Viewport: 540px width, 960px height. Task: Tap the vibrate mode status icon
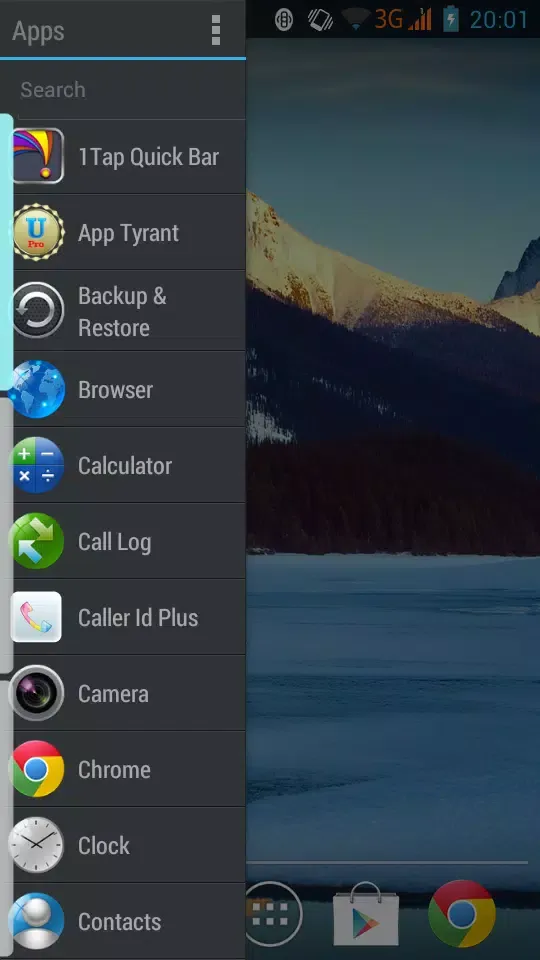pyautogui.click(x=320, y=20)
